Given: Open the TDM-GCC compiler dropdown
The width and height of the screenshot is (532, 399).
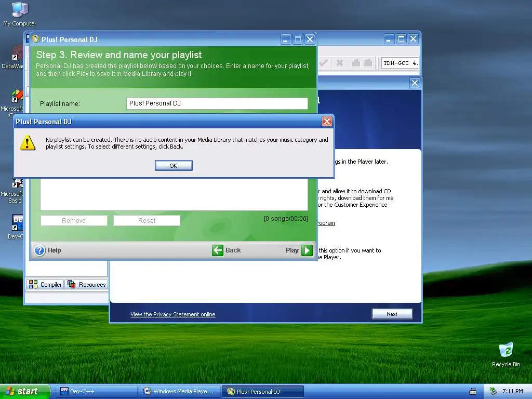Looking at the screenshot, I should click(x=401, y=63).
